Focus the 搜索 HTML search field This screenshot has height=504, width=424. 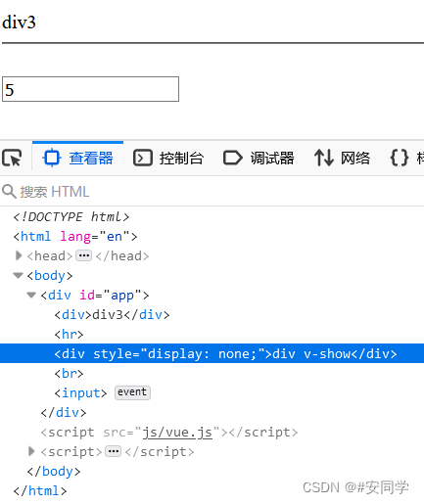pos(212,192)
